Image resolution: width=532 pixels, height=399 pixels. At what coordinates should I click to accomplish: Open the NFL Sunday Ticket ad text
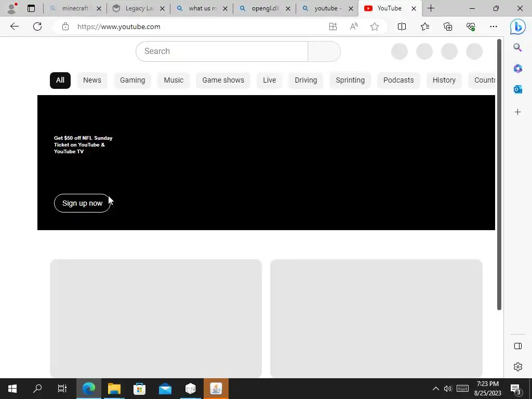83,145
